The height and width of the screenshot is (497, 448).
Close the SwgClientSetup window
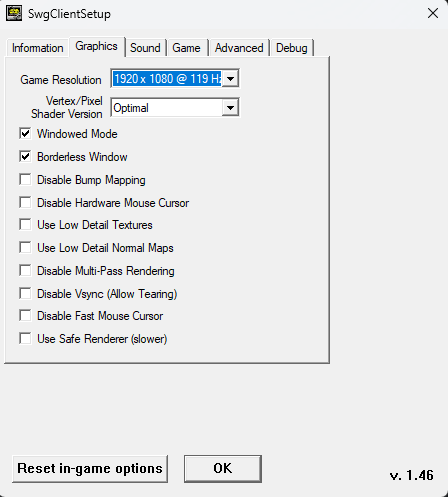(433, 14)
